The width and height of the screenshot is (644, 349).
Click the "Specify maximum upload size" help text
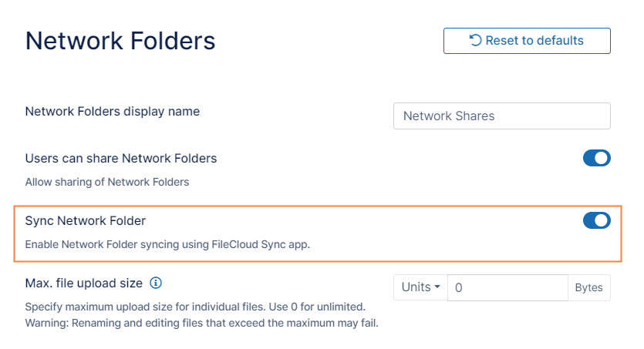click(195, 307)
